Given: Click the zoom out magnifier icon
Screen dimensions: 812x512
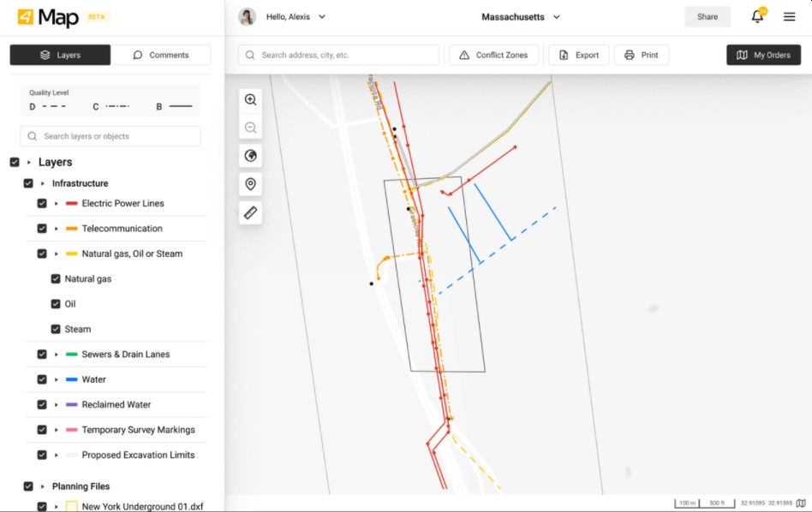Looking at the screenshot, I should click(x=250, y=128).
